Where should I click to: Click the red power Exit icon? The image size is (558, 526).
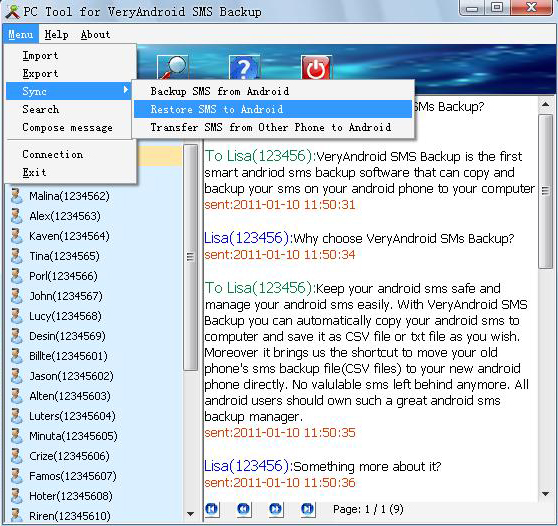coord(316,67)
